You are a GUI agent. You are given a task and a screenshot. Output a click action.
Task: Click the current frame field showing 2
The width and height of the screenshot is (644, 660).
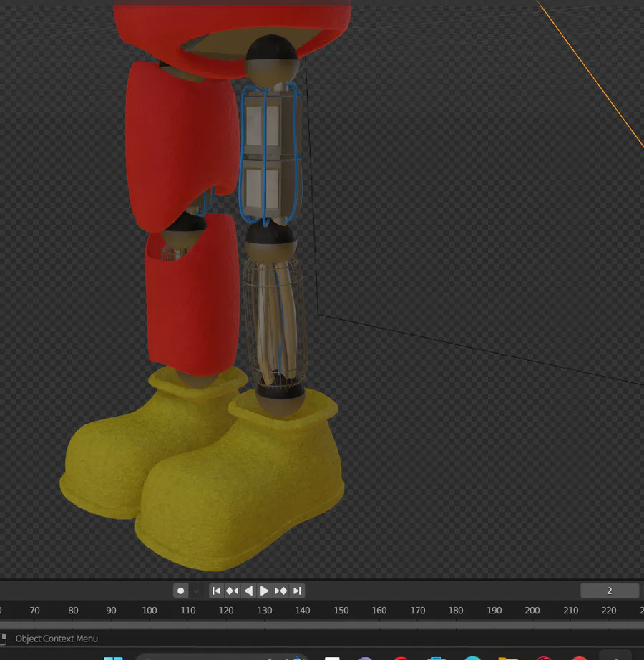pyautogui.click(x=610, y=591)
